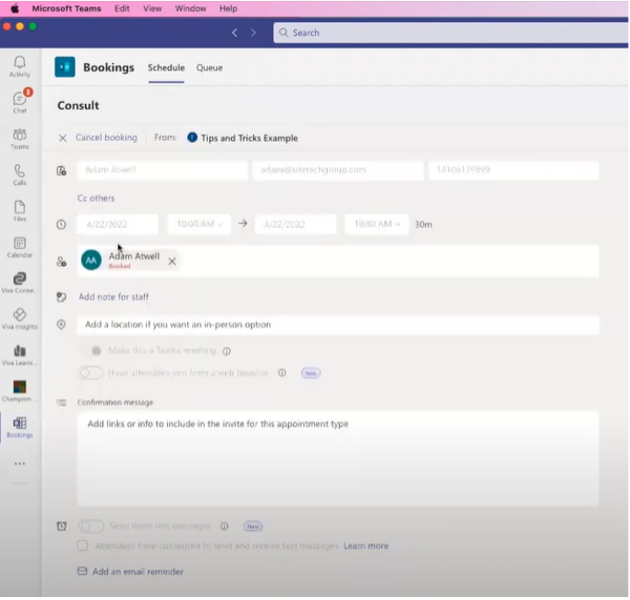Open Viva Learning app
The image size is (630, 600).
[20, 355]
